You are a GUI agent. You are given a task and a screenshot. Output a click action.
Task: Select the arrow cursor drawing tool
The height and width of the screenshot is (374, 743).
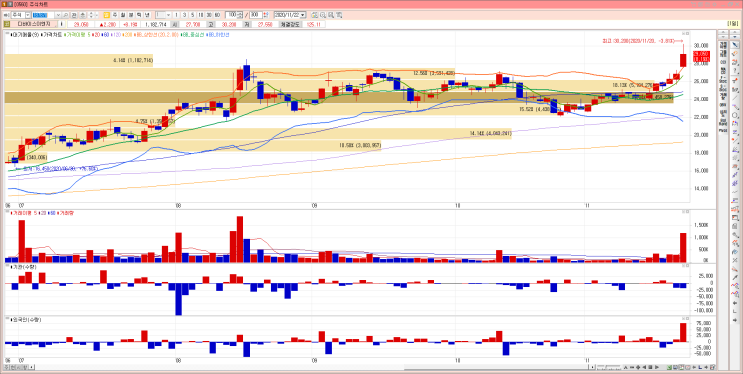coord(735,45)
